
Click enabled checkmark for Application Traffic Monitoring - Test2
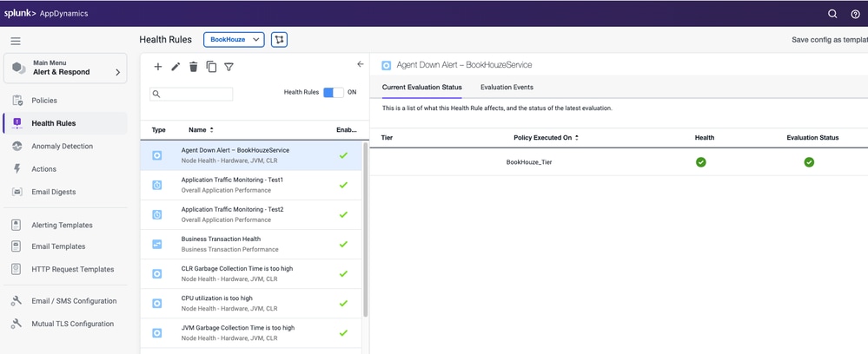coord(343,214)
